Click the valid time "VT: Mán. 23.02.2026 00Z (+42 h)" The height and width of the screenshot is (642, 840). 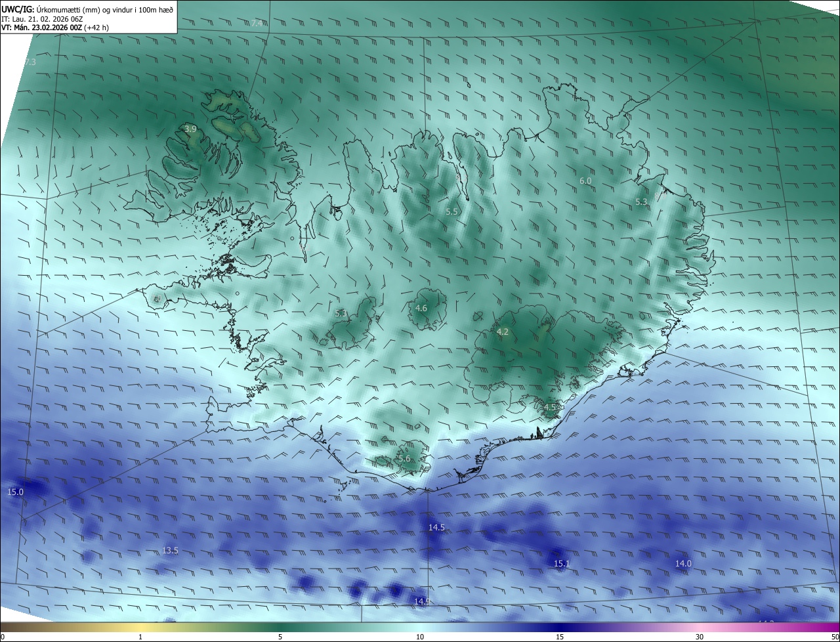tap(56, 28)
